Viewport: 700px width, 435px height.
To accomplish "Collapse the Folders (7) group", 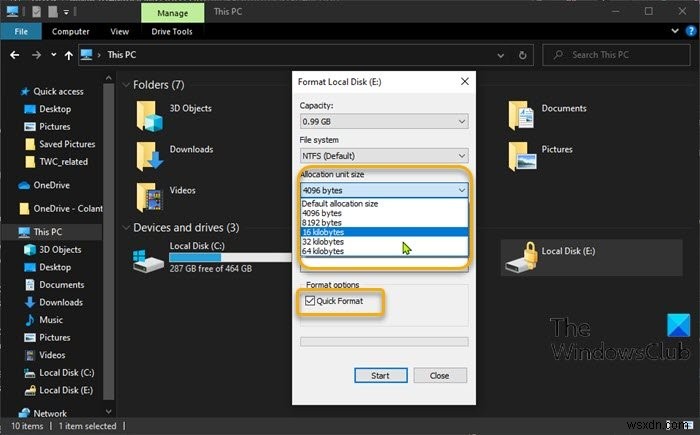I will pyautogui.click(x=126, y=85).
